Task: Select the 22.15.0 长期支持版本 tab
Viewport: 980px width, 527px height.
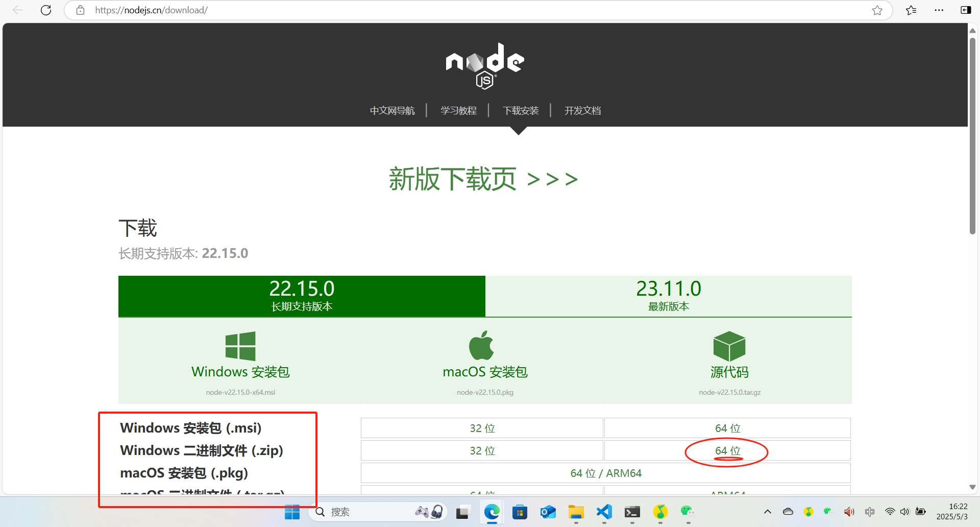Action: tap(302, 296)
